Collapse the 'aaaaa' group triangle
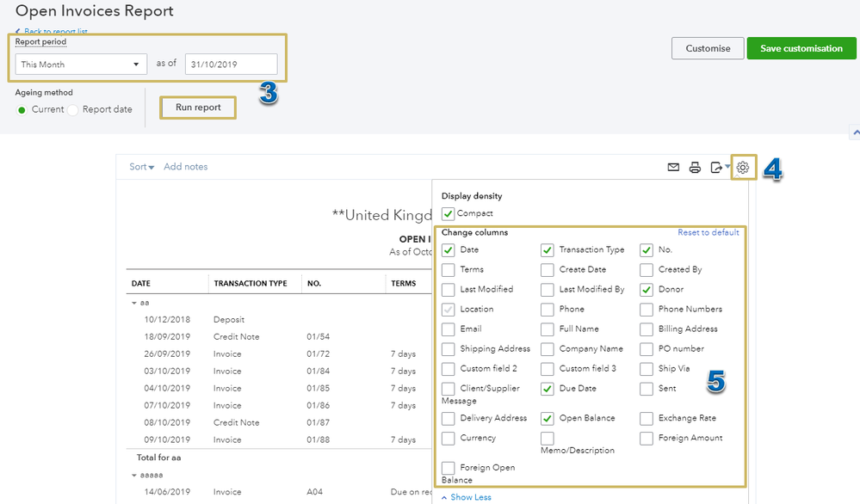The height and width of the screenshot is (504, 860). pos(133,475)
